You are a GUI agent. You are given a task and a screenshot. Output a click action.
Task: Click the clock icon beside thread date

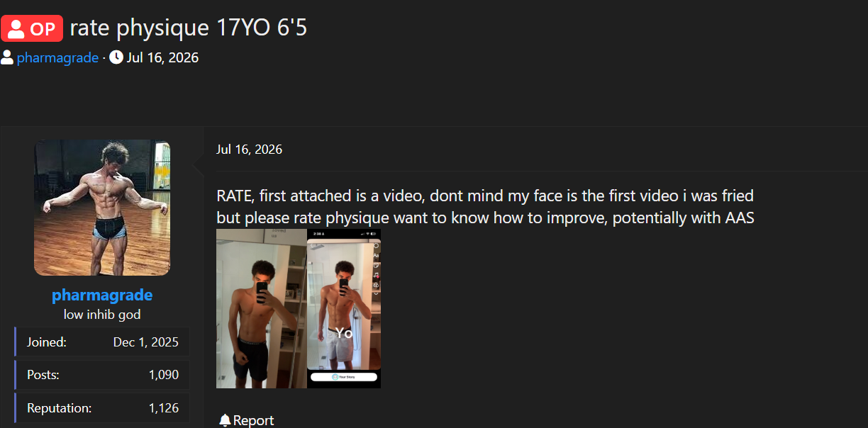[x=116, y=57]
